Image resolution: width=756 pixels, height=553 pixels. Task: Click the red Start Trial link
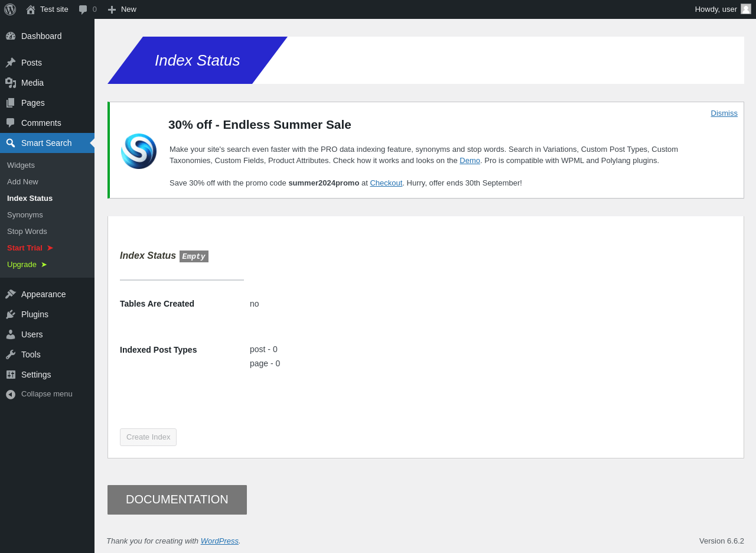tap(30, 248)
